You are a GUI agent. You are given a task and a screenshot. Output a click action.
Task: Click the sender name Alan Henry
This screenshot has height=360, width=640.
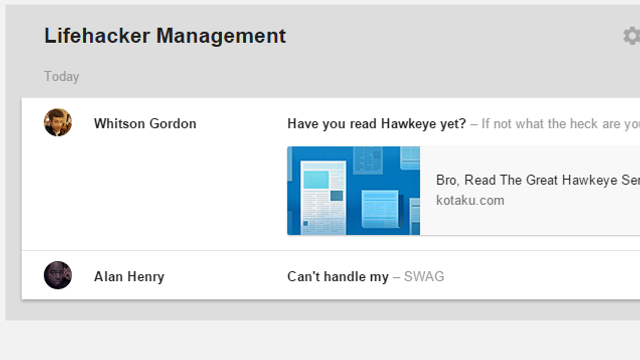pos(129,276)
